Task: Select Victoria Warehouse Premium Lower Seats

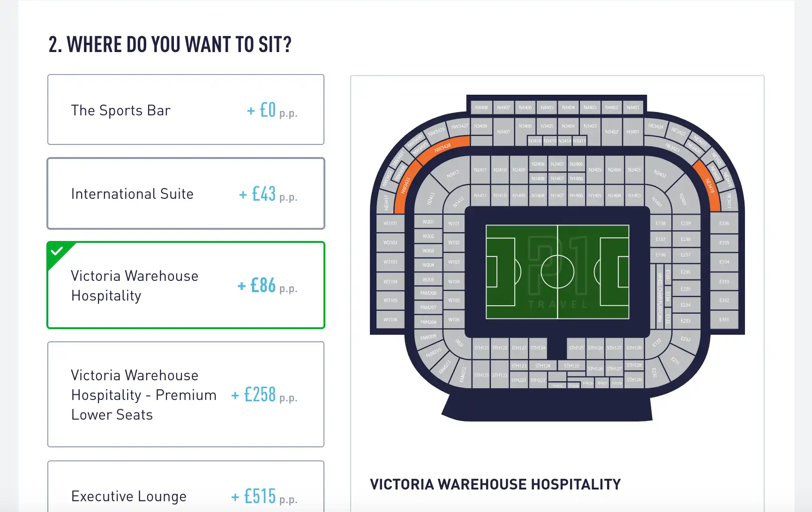Action: click(x=186, y=395)
